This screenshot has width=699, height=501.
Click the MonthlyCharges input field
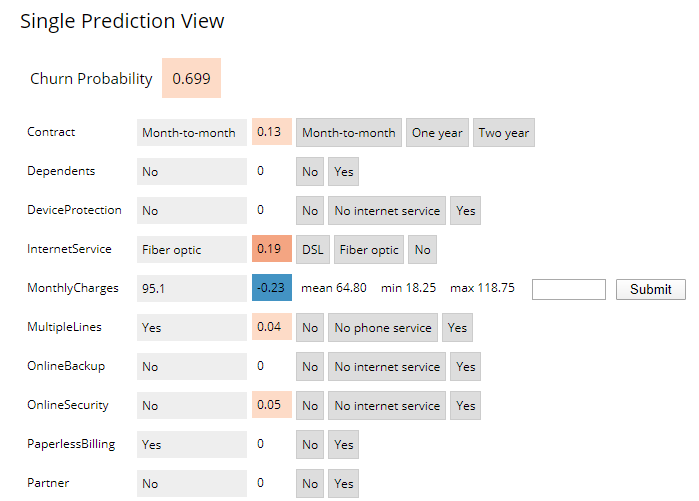pyautogui.click(x=569, y=289)
